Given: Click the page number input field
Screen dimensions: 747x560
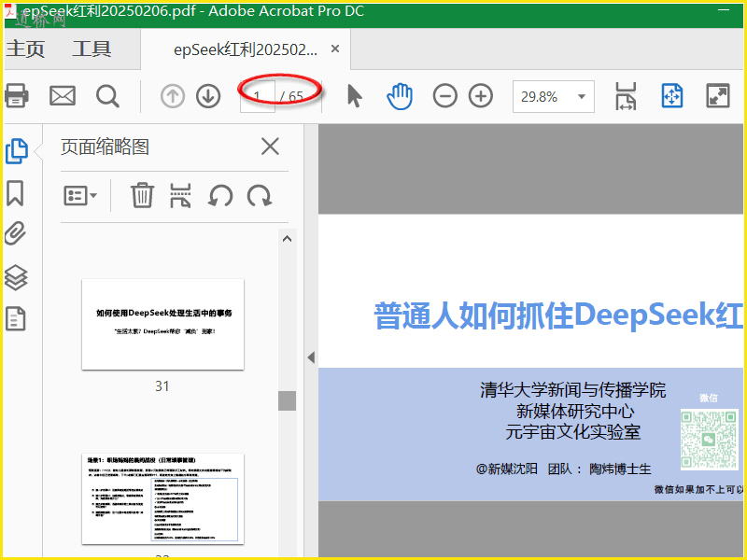Looking at the screenshot, I should pos(258,97).
